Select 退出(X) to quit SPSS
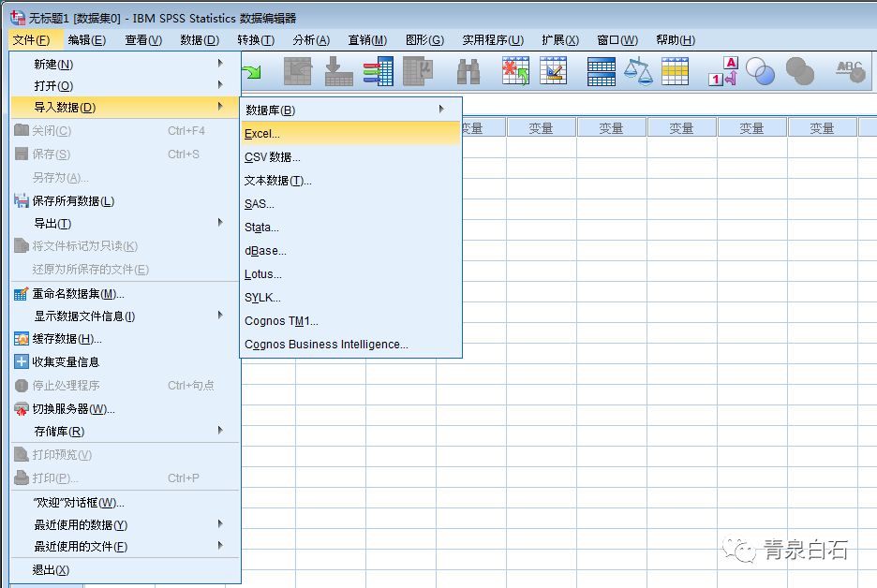Screen dimensions: 877x588 coord(126,569)
